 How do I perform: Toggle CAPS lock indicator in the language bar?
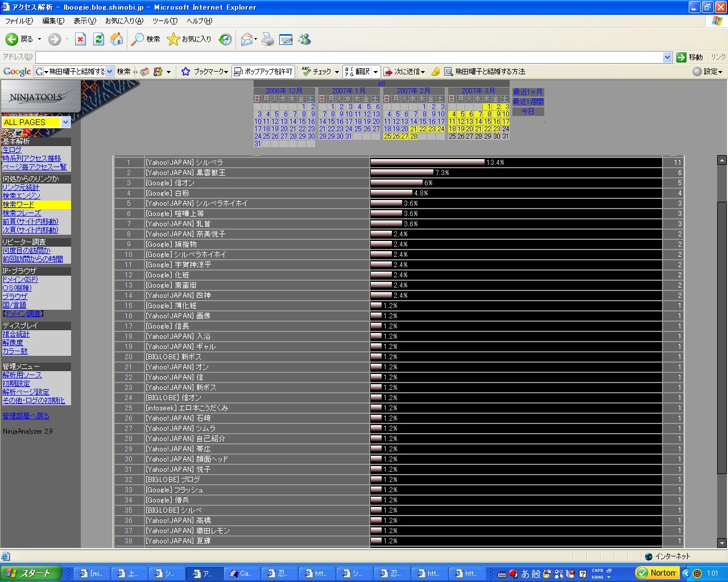pos(597,571)
